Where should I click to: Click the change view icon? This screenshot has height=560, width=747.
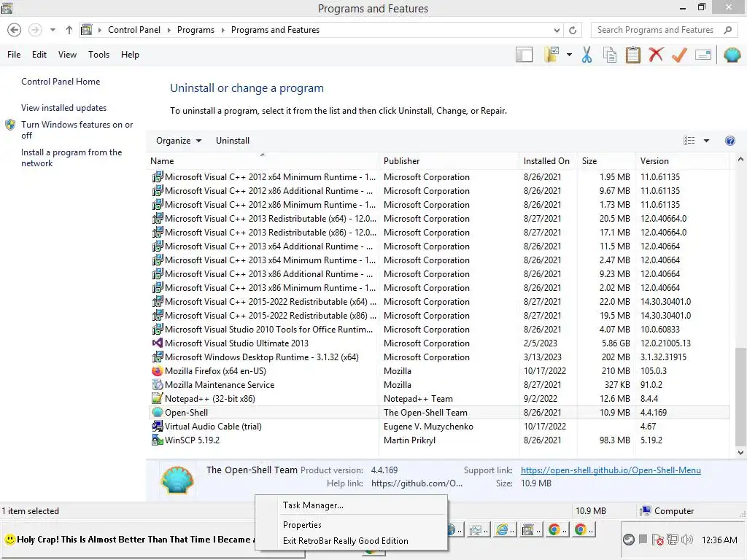pyautogui.click(x=689, y=141)
